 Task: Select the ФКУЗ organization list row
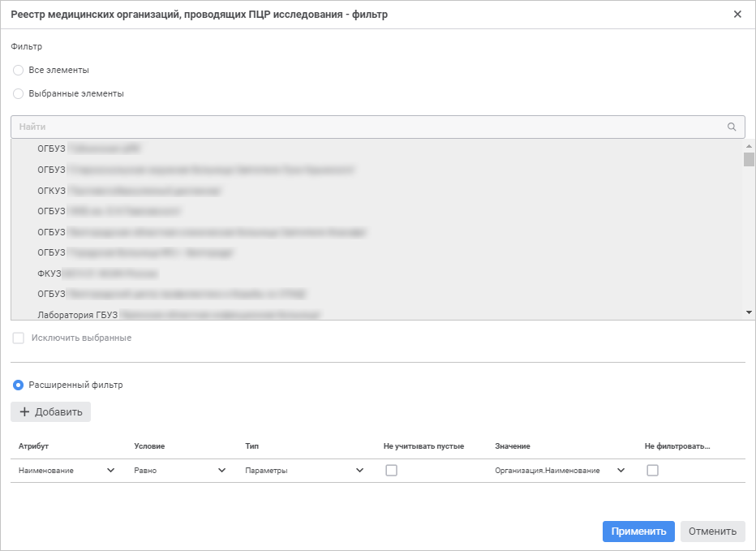(97, 273)
